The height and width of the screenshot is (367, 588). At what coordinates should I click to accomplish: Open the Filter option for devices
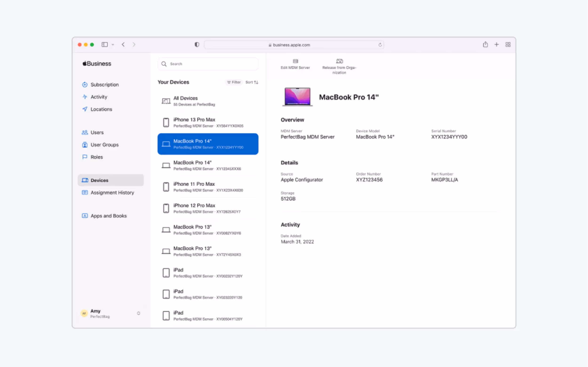[x=234, y=82]
